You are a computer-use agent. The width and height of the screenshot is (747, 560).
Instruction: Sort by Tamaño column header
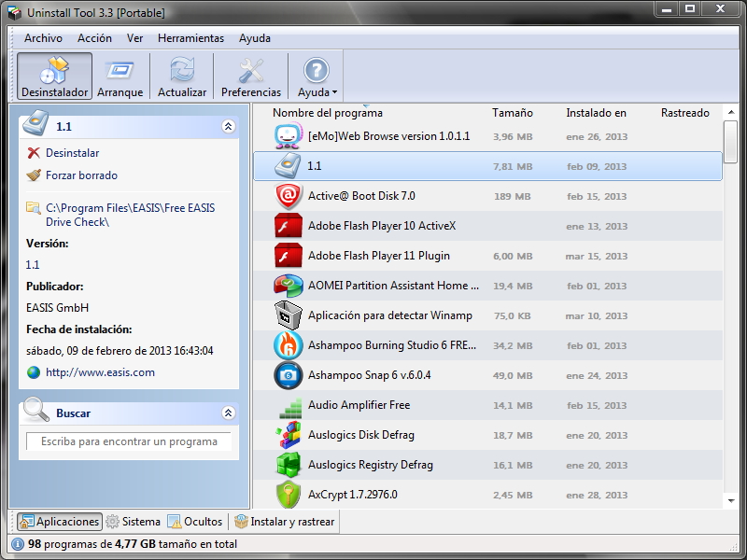click(512, 113)
